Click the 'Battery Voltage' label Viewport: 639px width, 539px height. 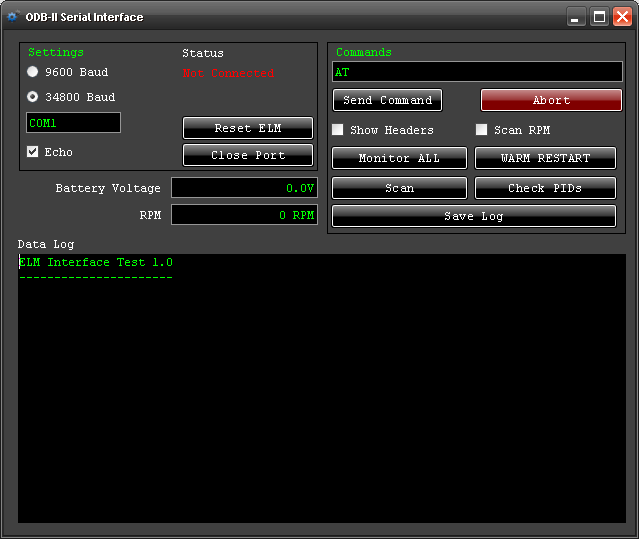click(108, 188)
